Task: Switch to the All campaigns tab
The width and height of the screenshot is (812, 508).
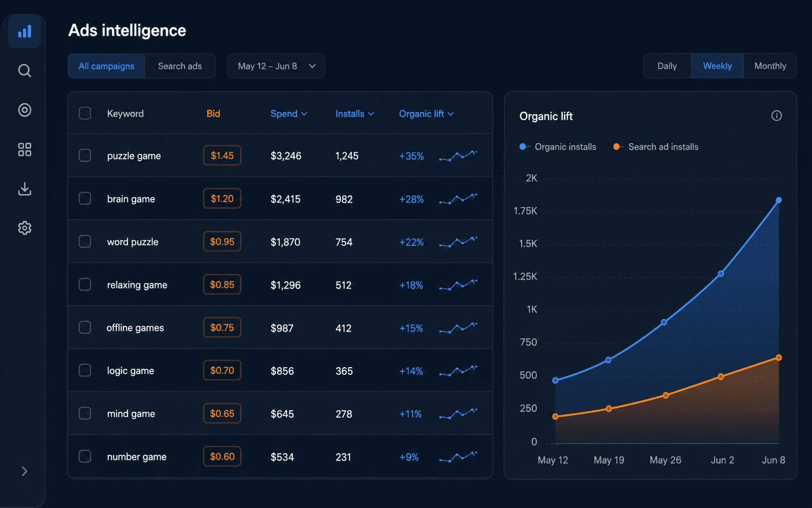Action: pos(106,66)
